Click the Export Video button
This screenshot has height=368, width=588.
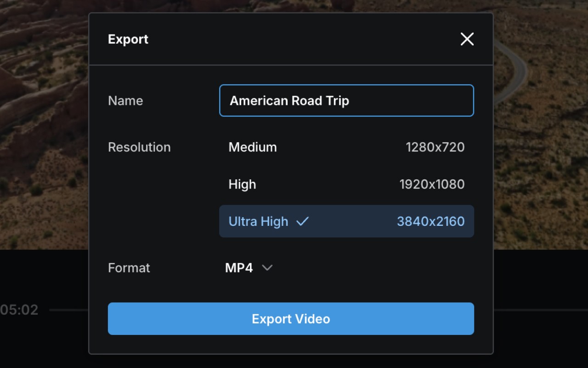(290, 318)
